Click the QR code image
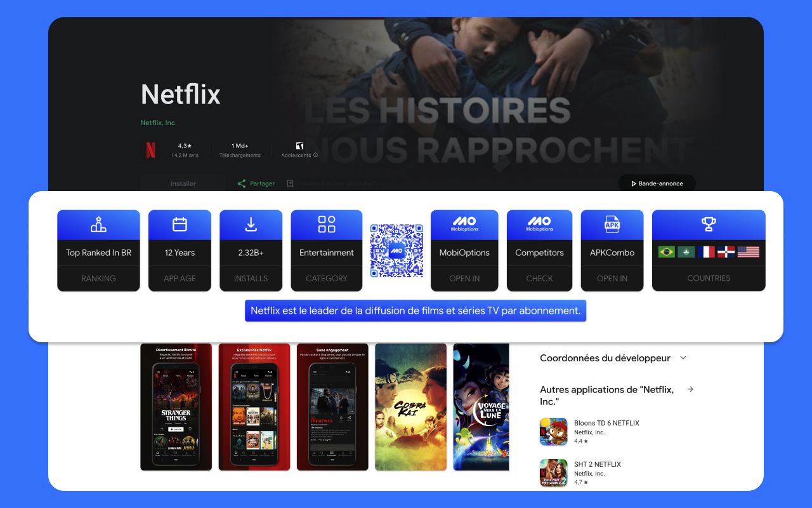This screenshot has width=812, height=508. pyautogui.click(x=396, y=251)
